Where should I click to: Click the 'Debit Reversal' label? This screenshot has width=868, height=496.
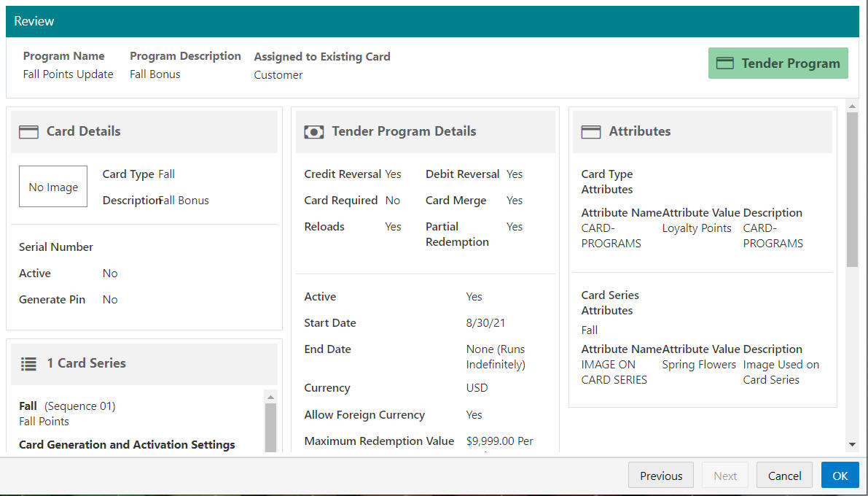click(462, 174)
